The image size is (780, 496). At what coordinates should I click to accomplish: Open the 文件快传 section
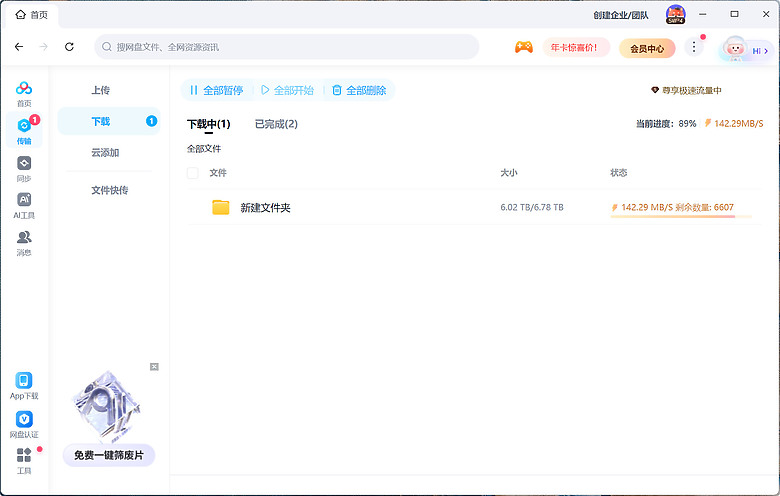pyautogui.click(x=108, y=190)
